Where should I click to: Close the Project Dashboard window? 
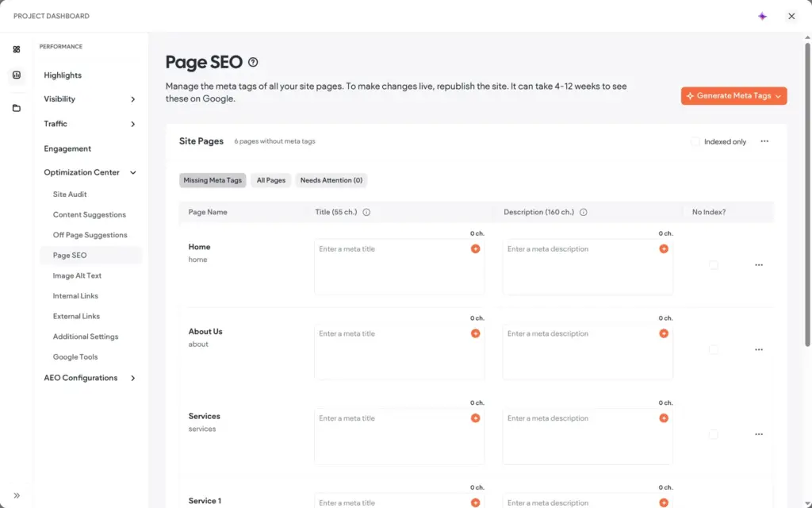(791, 16)
